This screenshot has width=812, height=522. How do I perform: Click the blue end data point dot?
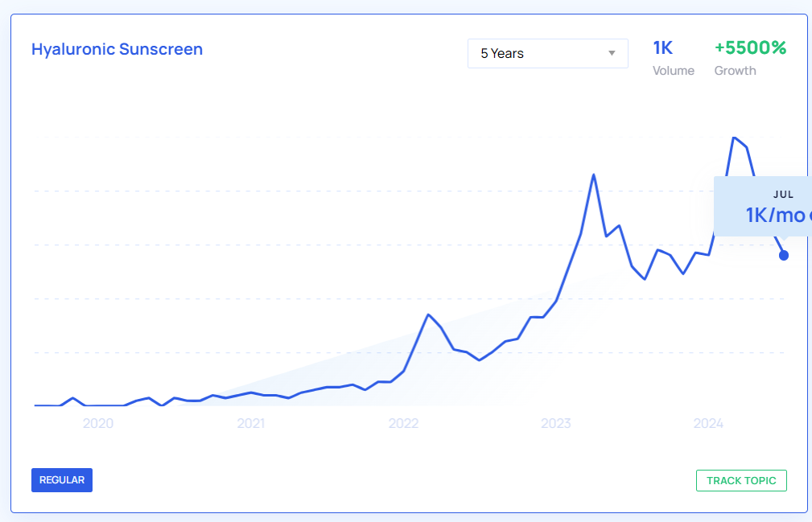point(784,256)
